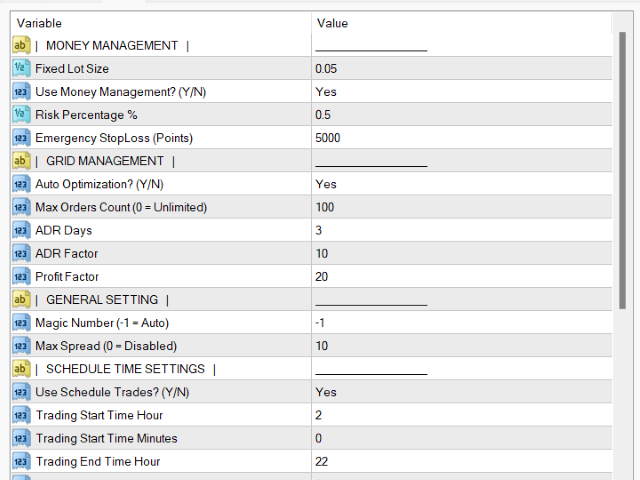Image resolution: width=640 pixels, height=480 pixels.
Task: Edit the Max Orders Count value 100
Action: point(462,207)
